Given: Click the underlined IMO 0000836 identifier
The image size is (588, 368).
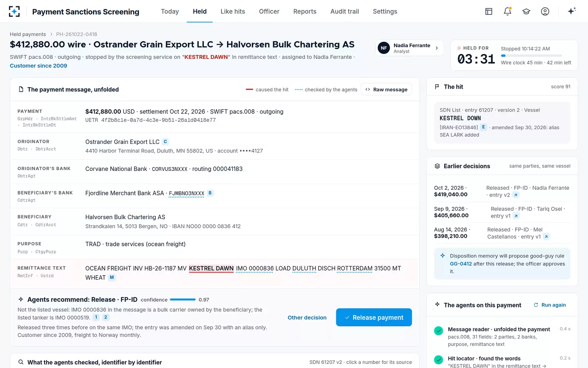Looking at the screenshot, I should (x=255, y=269).
